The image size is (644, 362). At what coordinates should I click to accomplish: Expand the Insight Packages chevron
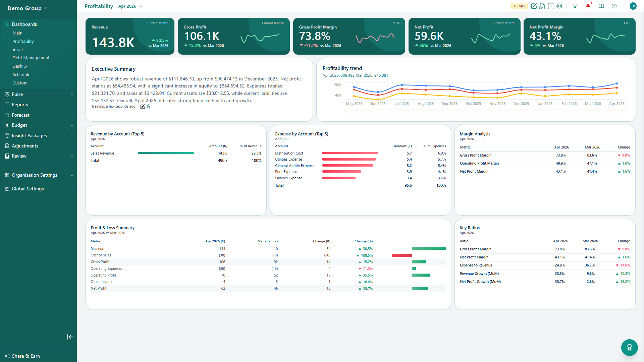[72, 135]
